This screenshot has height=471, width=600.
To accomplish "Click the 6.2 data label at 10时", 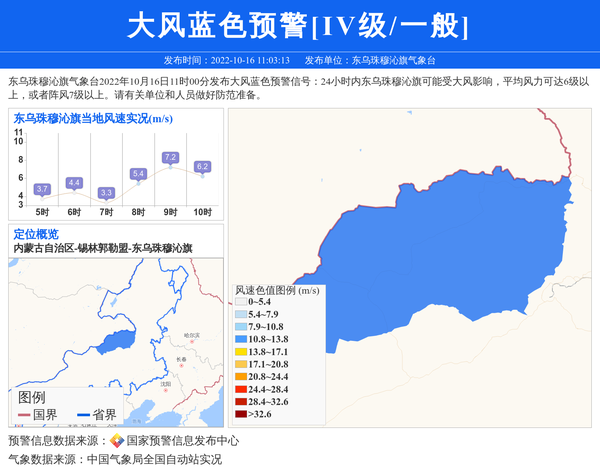I will (x=202, y=166).
